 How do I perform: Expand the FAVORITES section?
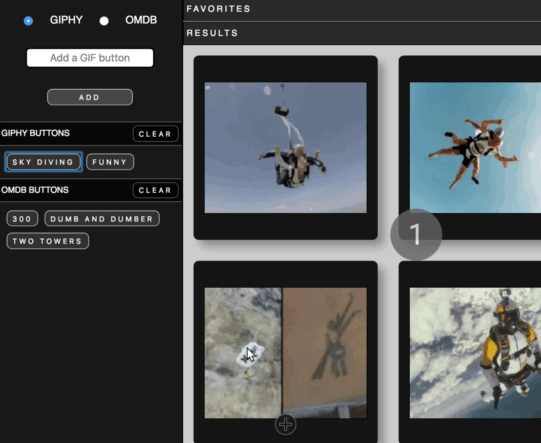(362, 9)
